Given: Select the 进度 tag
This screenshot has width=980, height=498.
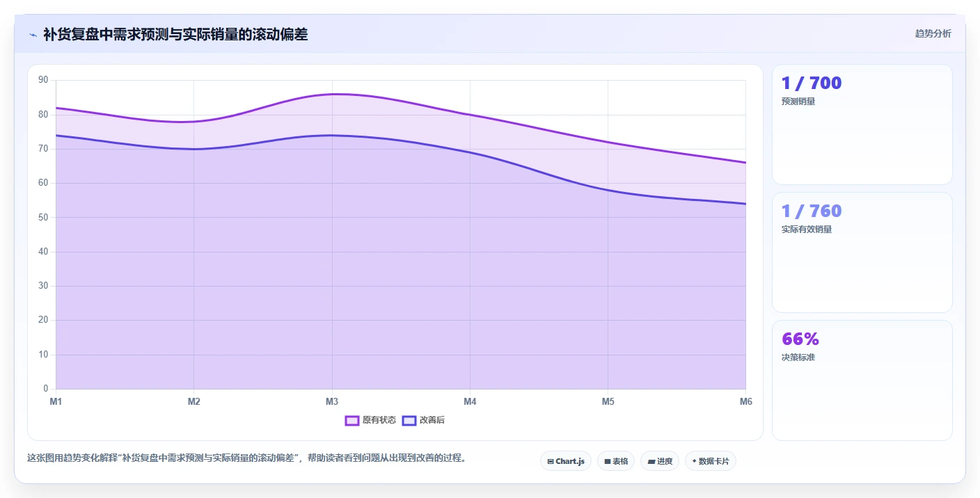Looking at the screenshot, I should click(x=660, y=461).
